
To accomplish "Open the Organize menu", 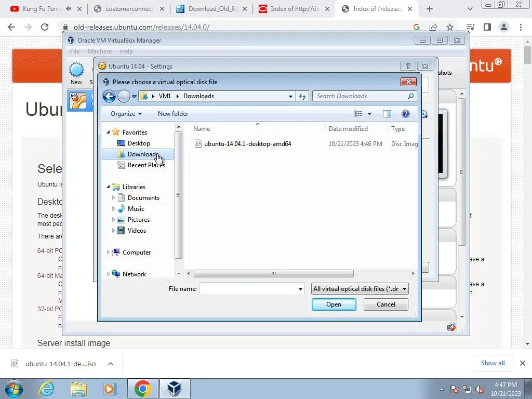I will (x=126, y=114).
